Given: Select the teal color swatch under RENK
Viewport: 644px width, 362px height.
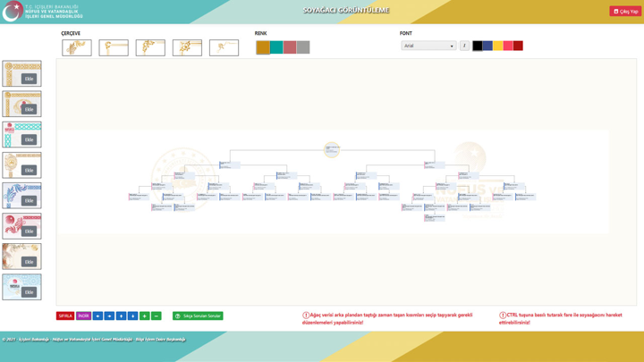Looking at the screenshot, I should tap(276, 47).
